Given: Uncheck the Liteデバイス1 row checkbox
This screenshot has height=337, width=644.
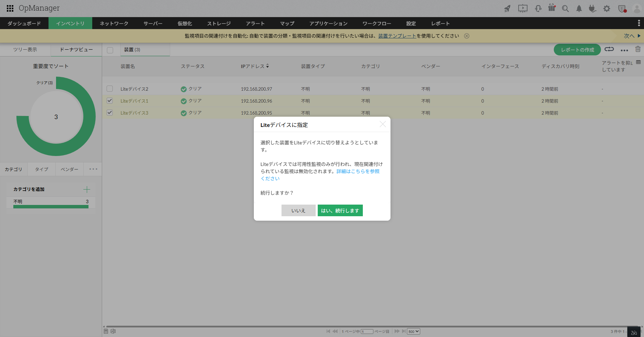Looking at the screenshot, I should (x=110, y=101).
